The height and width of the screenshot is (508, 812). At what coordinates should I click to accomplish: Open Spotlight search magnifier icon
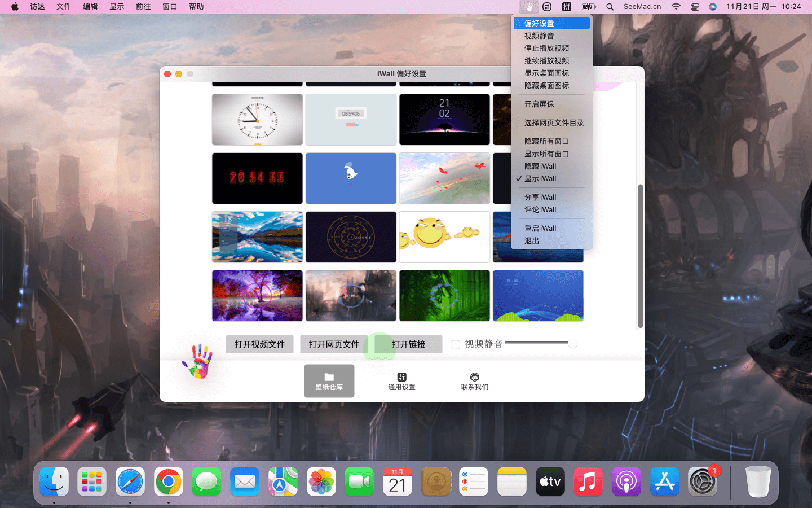[x=610, y=7]
